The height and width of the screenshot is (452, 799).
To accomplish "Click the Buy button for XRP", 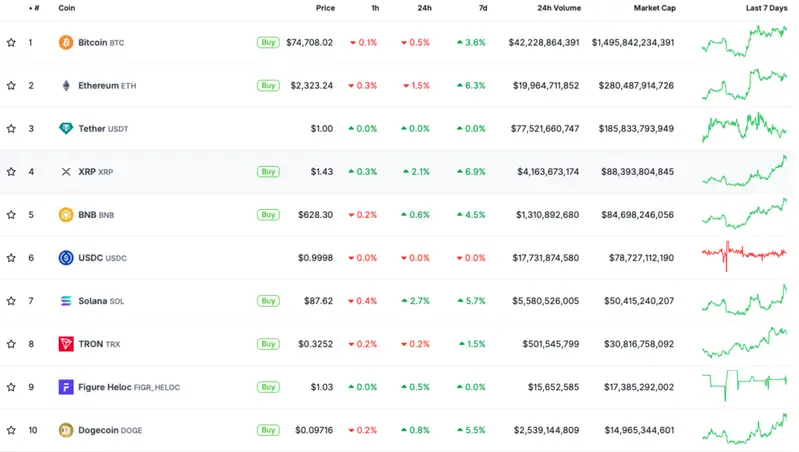I will 268,172.
